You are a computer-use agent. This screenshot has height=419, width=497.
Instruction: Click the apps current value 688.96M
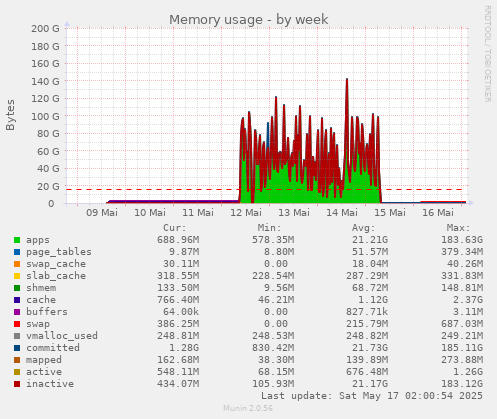point(178,240)
